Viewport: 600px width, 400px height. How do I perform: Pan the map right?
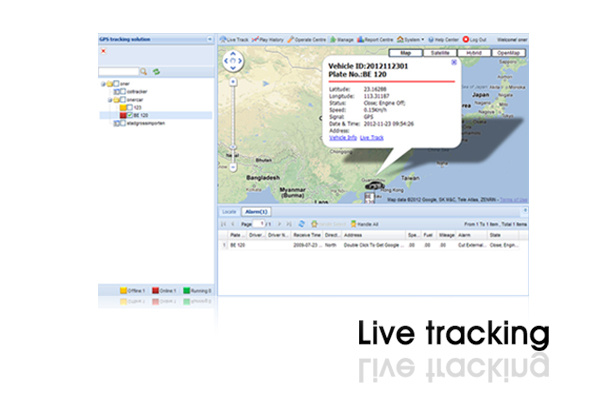pos(240,61)
